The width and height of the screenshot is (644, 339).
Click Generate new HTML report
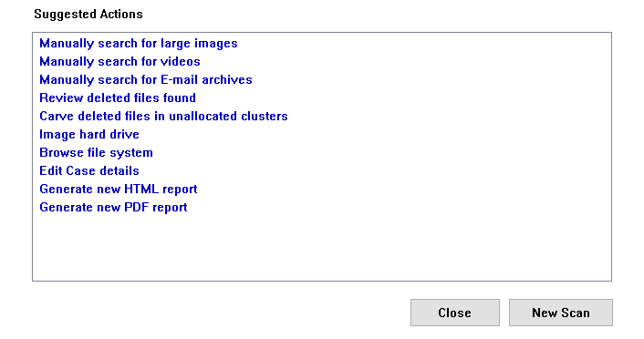click(x=119, y=189)
